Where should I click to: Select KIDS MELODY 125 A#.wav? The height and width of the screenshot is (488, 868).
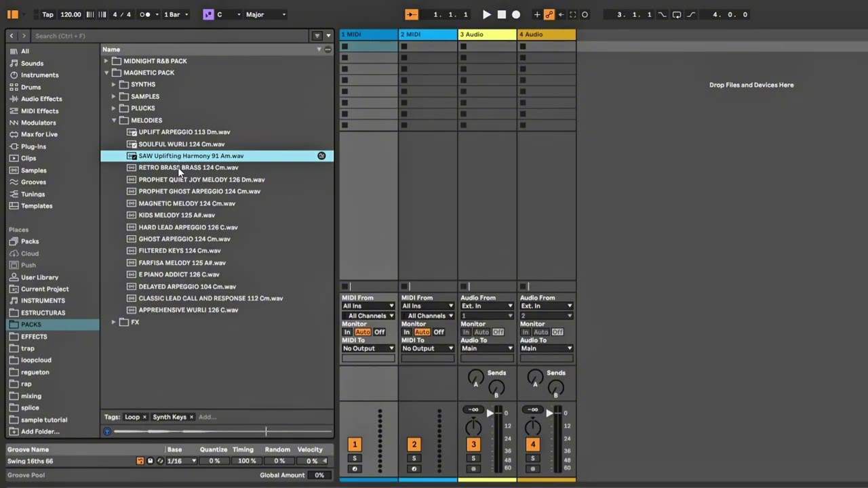[176, 215]
